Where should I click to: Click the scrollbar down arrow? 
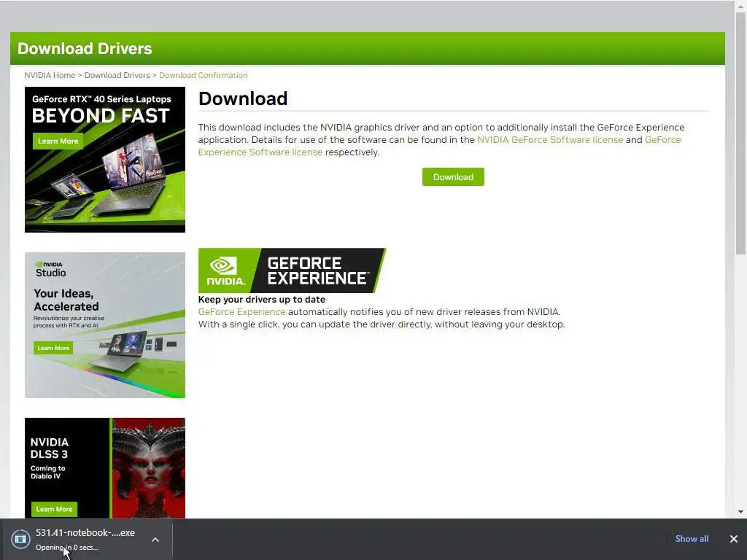[x=741, y=512]
